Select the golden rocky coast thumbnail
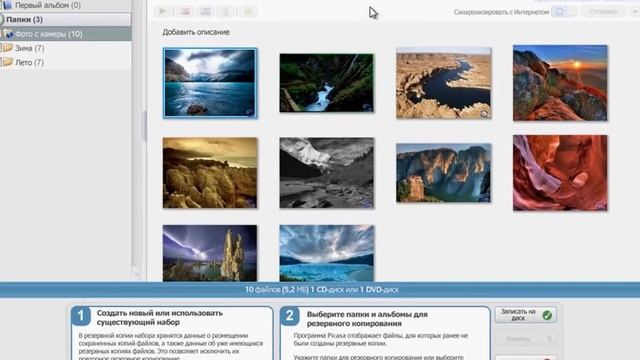Image resolution: width=640 pixels, height=360 pixels. (210, 173)
